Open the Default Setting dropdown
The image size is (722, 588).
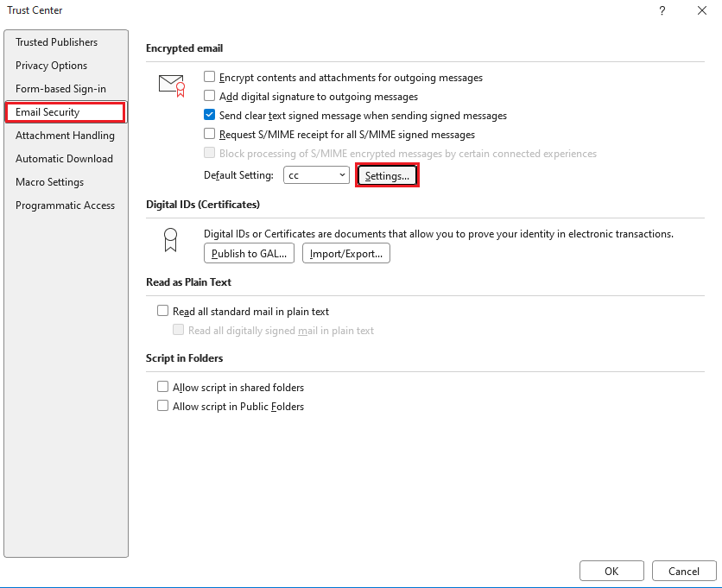click(x=316, y=175)
